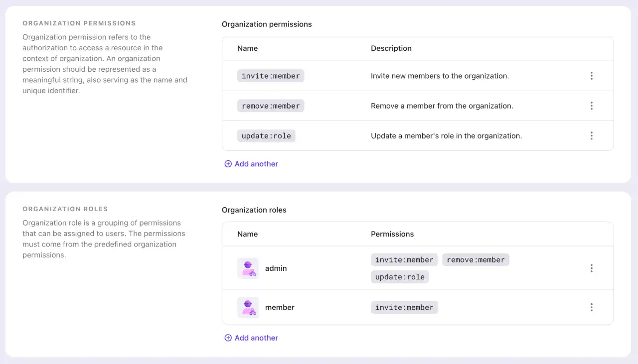638x364 pixels.
Task: Select the remove:member permission badge
Action: pos(270,106)
